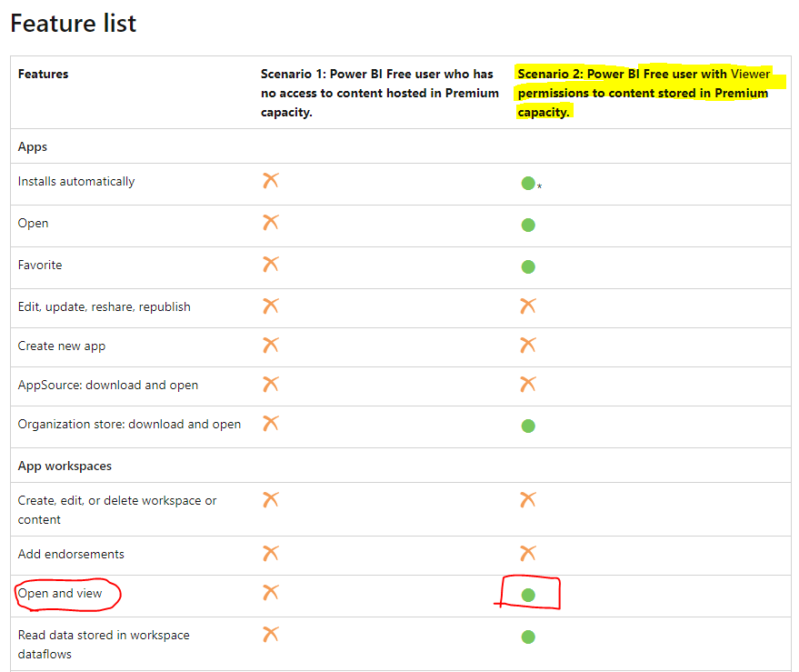Viewport: 799px width, 672px height.
Task: Click Scenario 2 cross for Add endorsements
Action: (528, 553)
